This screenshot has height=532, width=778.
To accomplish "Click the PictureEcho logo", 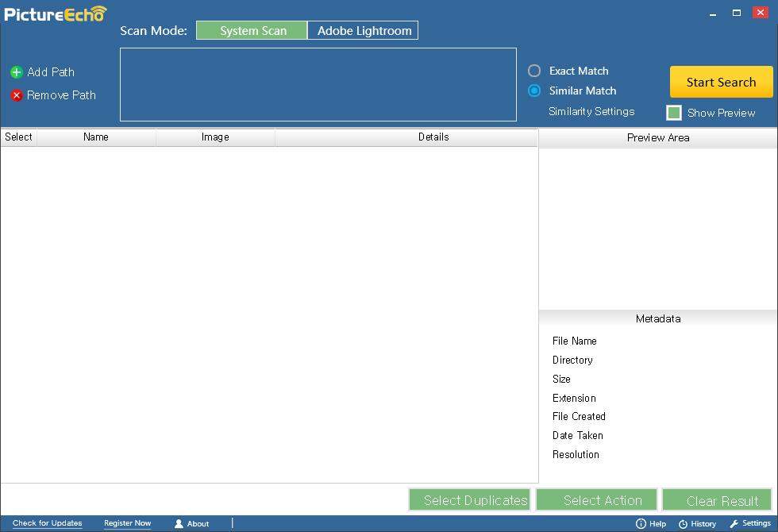I will coord(54,13).
